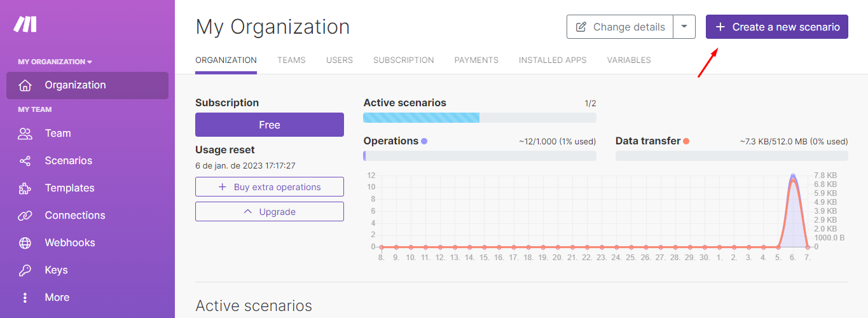Click the Make logo in sidebar

25,25
